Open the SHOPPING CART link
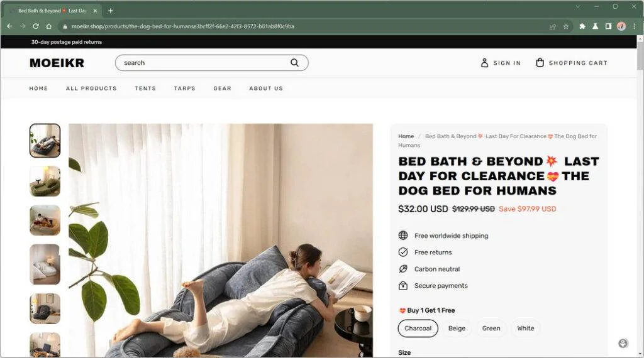Viewport: 644px width, 358px height. point(578,63)
